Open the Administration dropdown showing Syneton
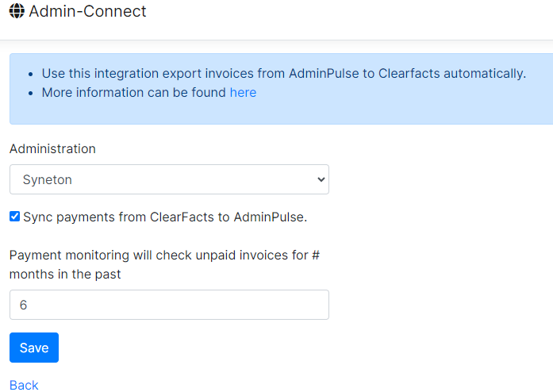 (169, 179)
